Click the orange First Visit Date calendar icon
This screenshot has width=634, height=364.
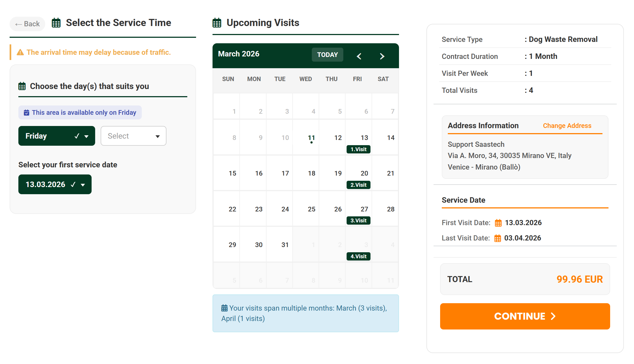click(498, 223)
